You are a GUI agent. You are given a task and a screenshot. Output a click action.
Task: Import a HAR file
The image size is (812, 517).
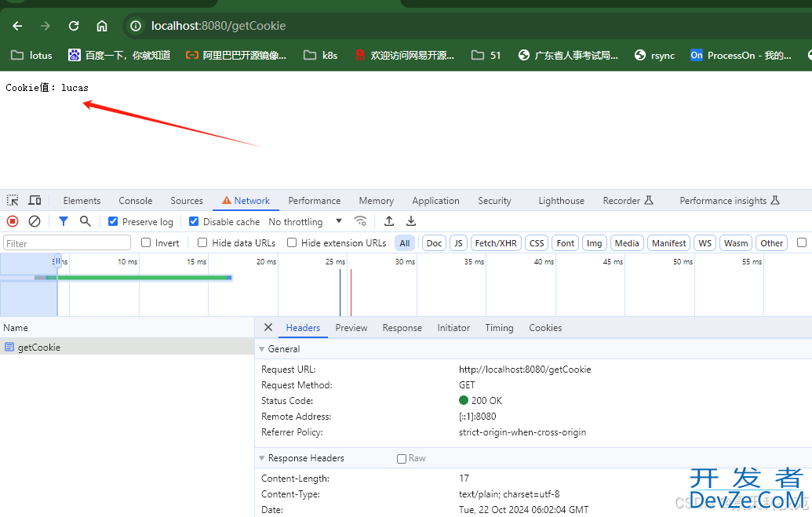pos(389,222)
